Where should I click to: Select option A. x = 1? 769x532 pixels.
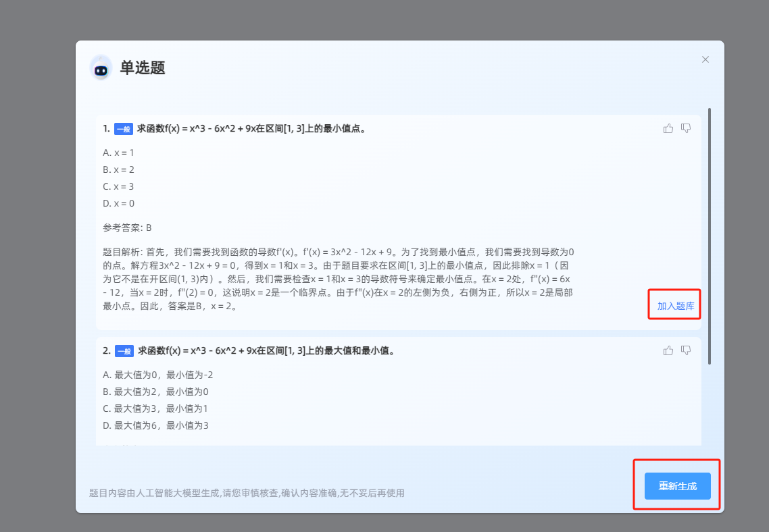point(118,153)
